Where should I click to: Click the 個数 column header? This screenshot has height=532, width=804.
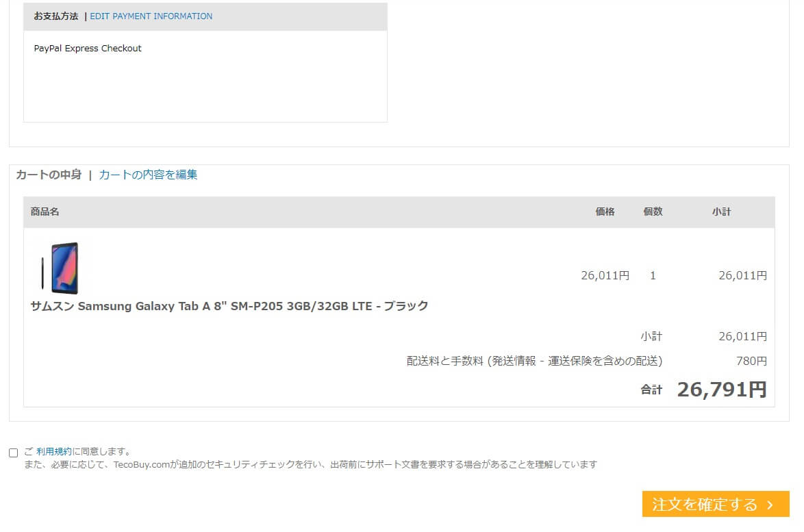pyautogui.click(x=653, y=212)
